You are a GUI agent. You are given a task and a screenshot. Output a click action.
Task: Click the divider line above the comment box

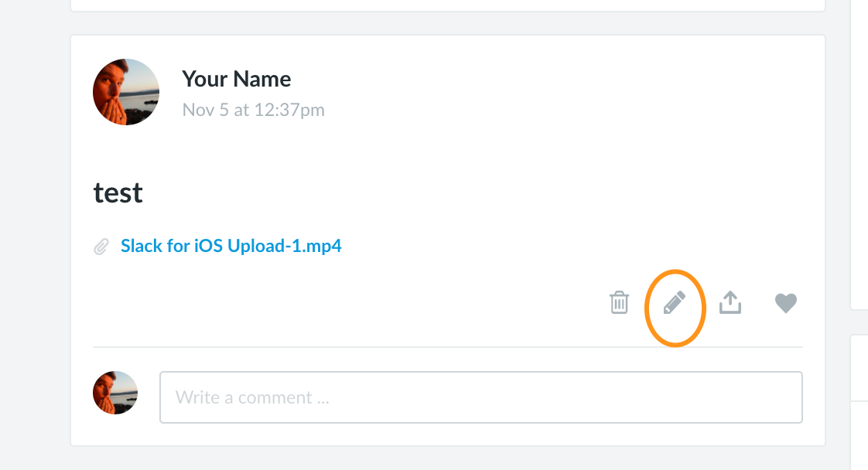(x=447, y=346)
